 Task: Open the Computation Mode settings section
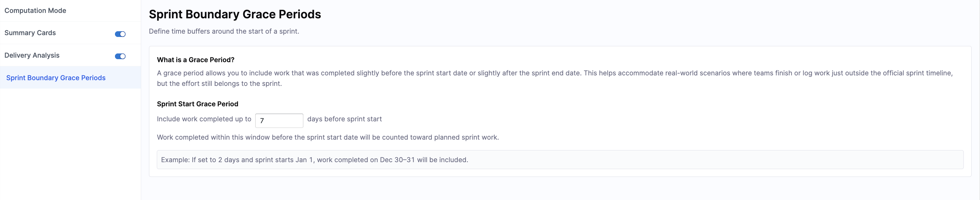tap(36, 11)
